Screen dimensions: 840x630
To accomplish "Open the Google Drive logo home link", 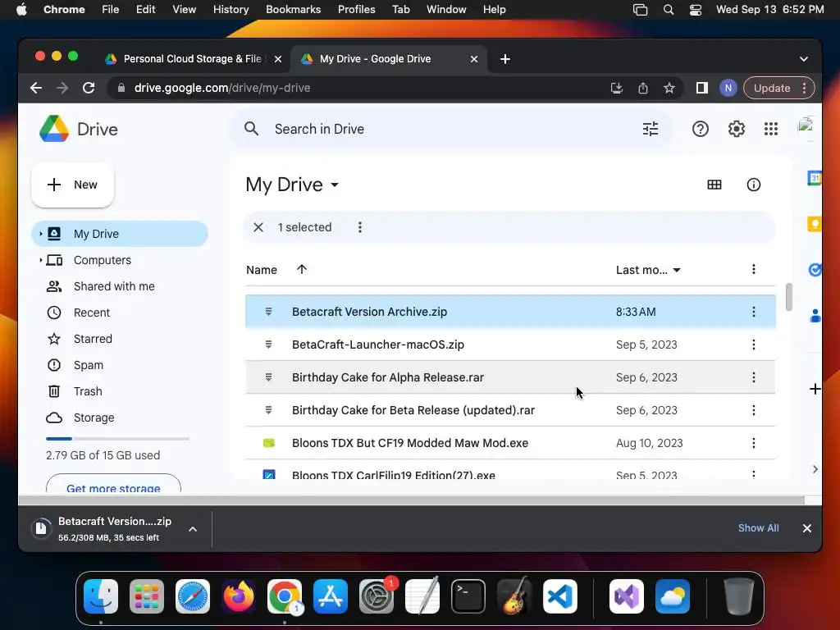I will pyautogui.click(x=79, y=129).
